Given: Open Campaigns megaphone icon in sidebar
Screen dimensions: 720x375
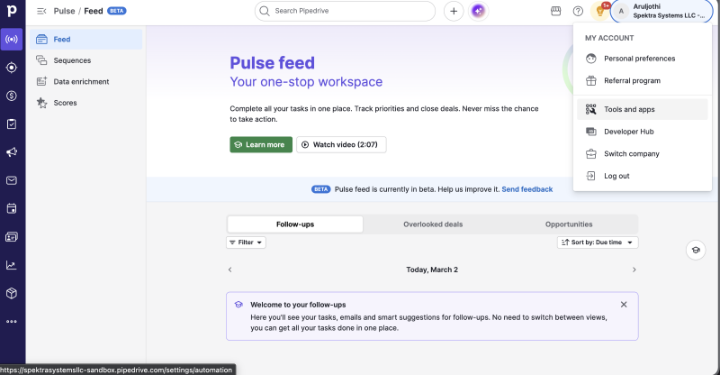Looking at the screenshot, I should point(11,152).
